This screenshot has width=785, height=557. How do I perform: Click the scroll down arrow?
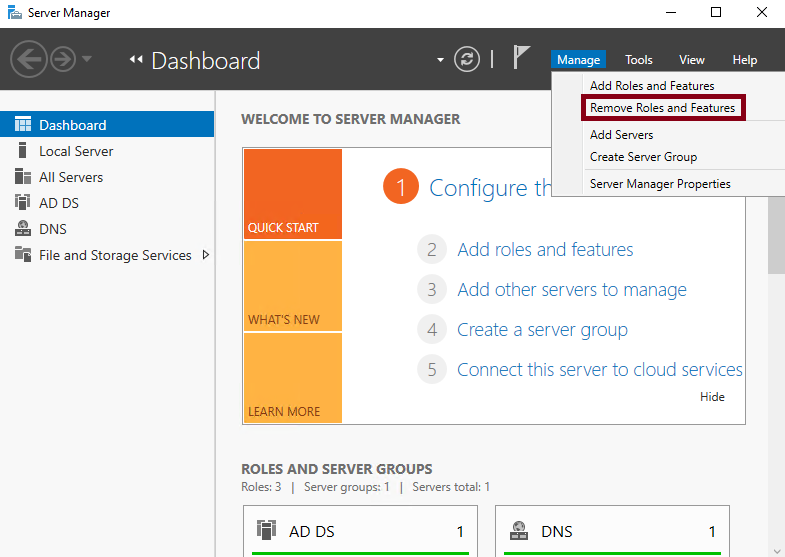coord(776,551)
